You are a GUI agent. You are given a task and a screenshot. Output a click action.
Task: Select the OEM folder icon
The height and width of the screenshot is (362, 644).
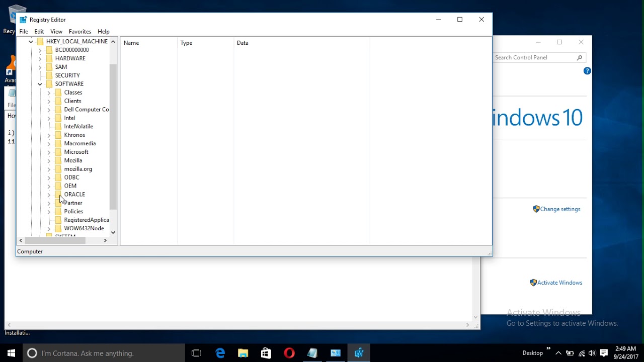(58, 186)
